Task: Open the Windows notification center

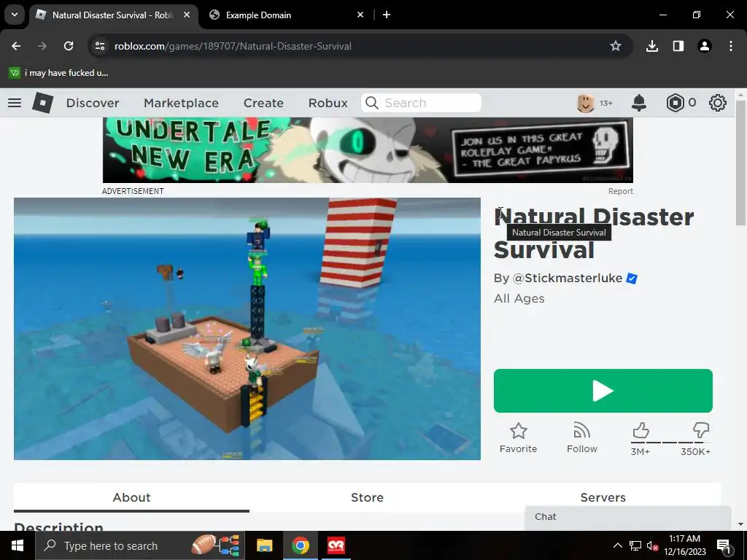Action: coord(724,545)
